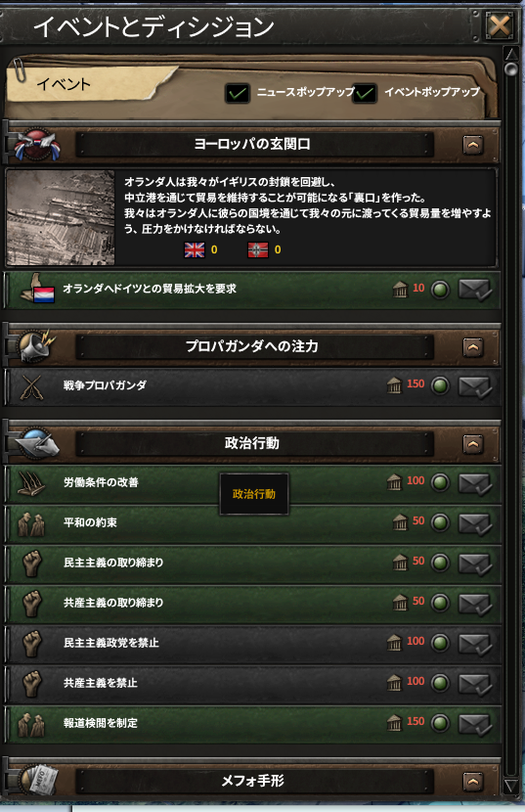Screen dimensions: 525x812
Task: Disable the イベントポップアップ checkbox
Action: pyautogui.click(x=365, y=93)
